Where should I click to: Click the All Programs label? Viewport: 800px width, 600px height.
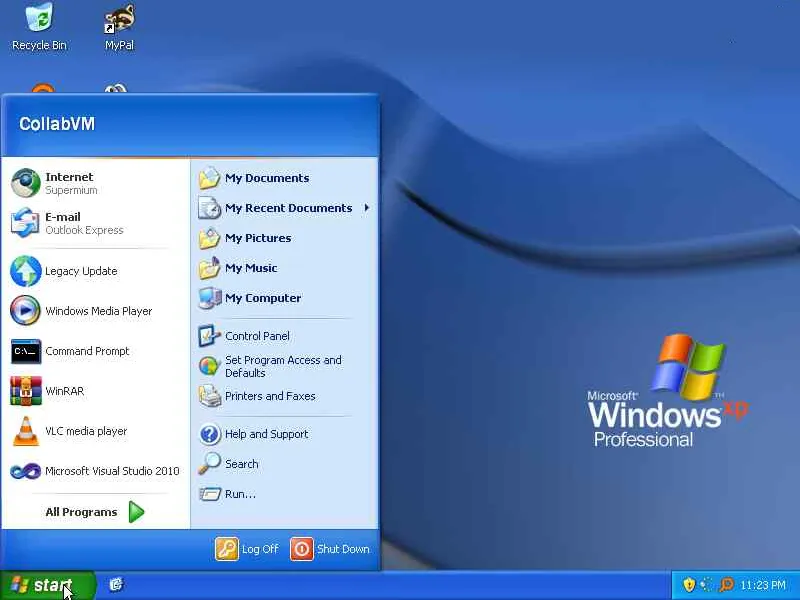click(x=81, y=512)
